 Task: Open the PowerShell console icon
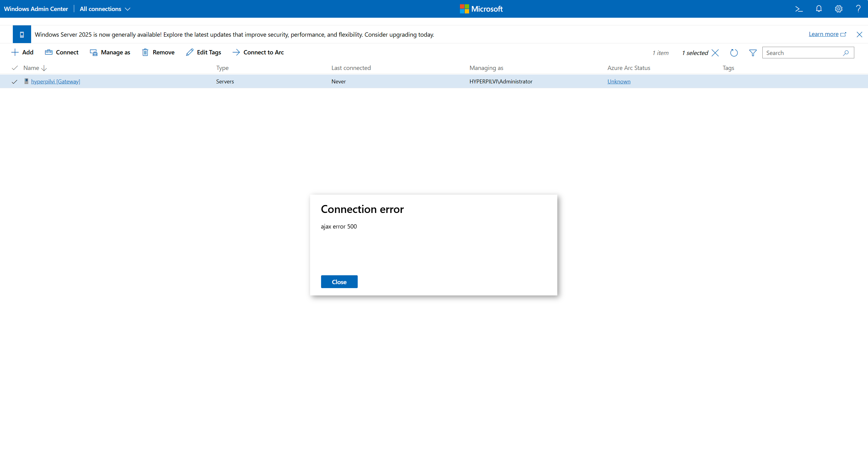799,9
